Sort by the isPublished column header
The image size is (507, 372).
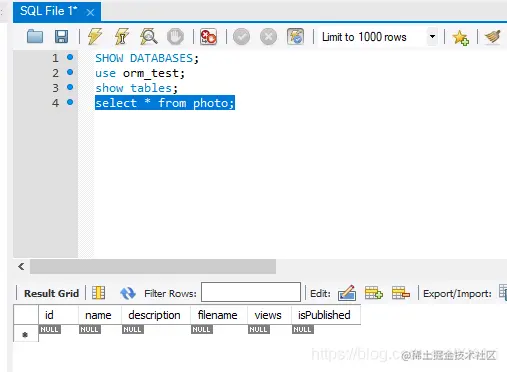point(326,315)
